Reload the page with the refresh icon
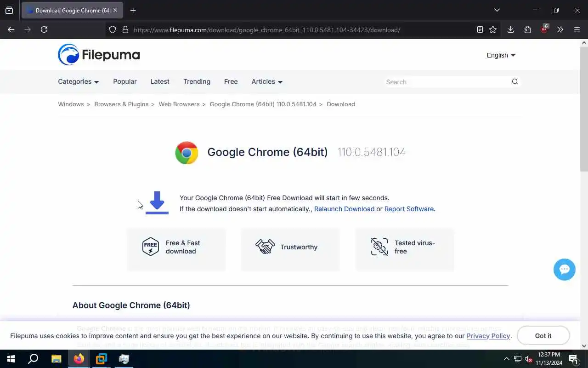Viewport: 588px width, 368px height. (44, 29)
